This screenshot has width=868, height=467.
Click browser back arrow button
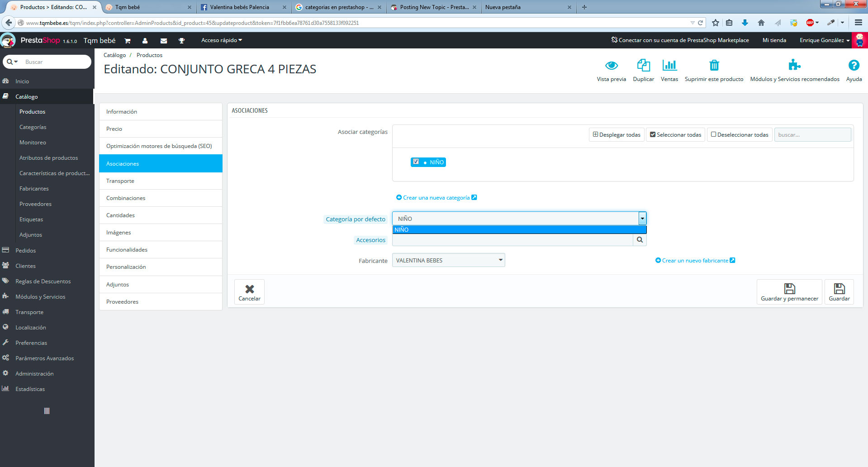click(x=9, y=23)
